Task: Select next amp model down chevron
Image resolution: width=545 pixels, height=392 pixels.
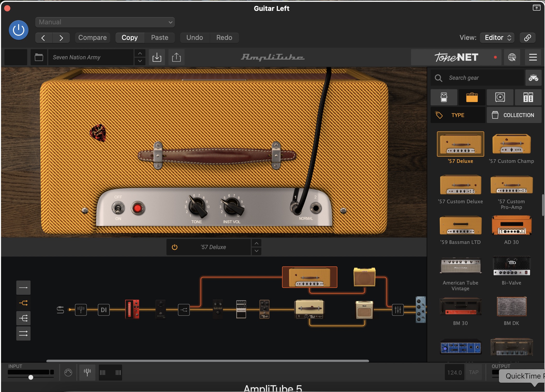Action: 256,251
